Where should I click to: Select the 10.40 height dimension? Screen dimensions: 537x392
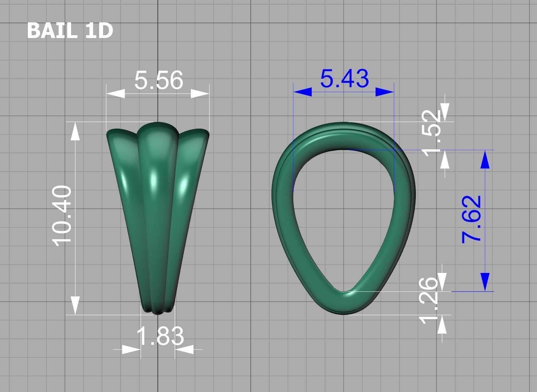[x=62, y=216]
